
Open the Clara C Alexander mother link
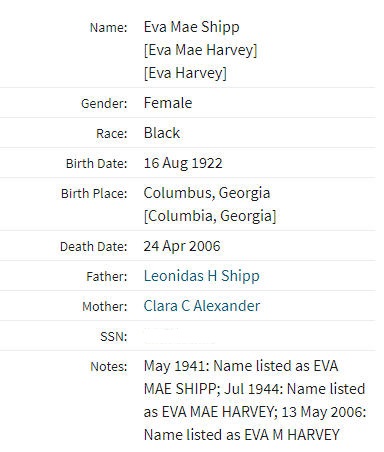201,306
